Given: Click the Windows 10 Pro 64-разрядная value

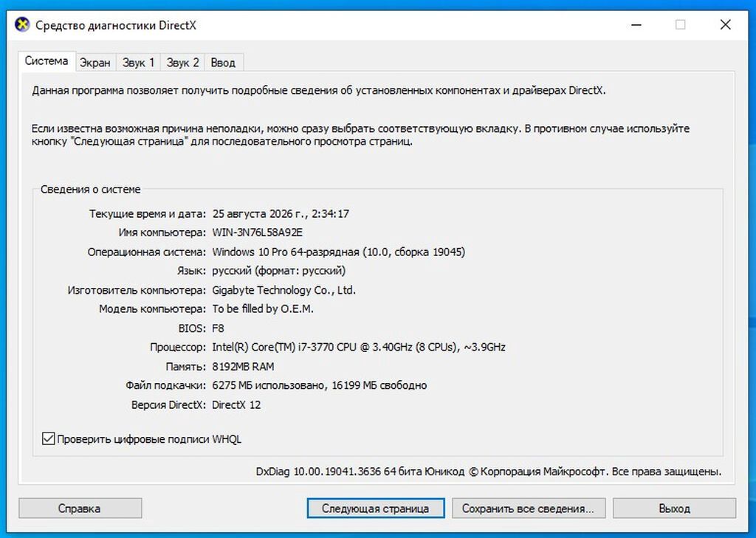Looking at the screenshot, I should coord(338,252).
